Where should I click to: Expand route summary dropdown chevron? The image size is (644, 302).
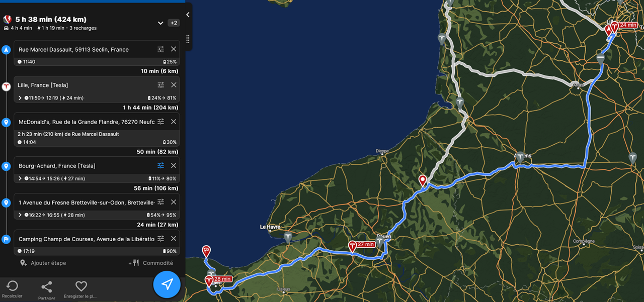pyautogui.click(x=160, y=23)
